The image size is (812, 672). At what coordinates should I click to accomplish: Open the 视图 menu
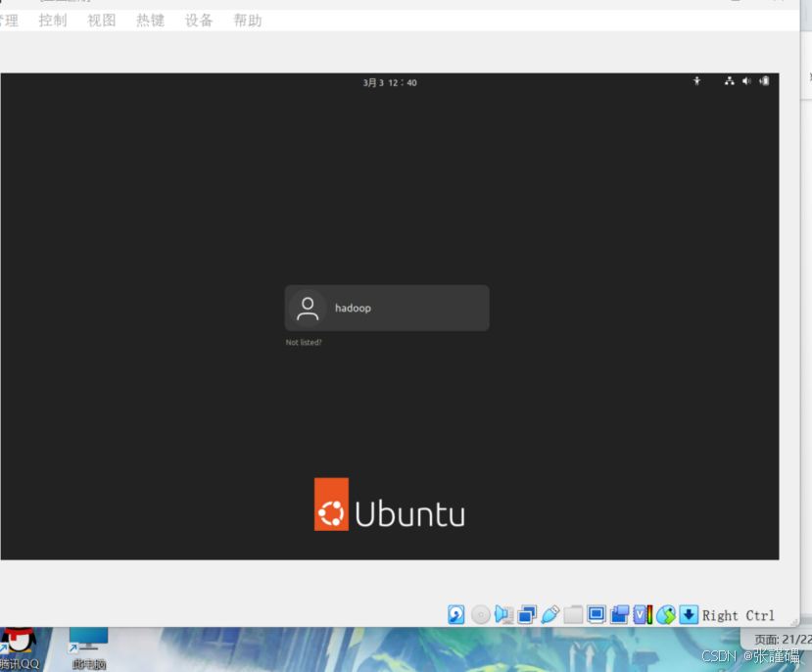coord(102,21)
